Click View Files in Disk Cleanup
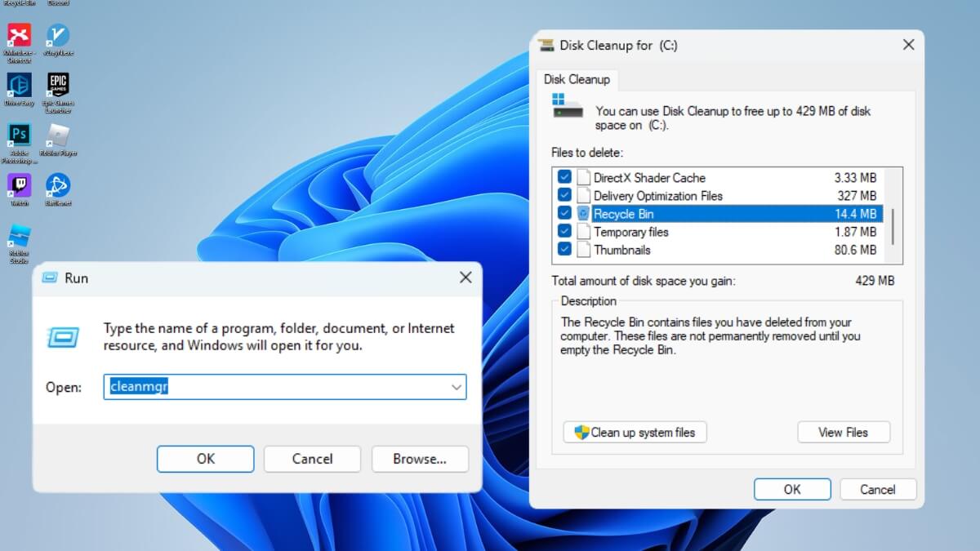 [x=844, y=432]
